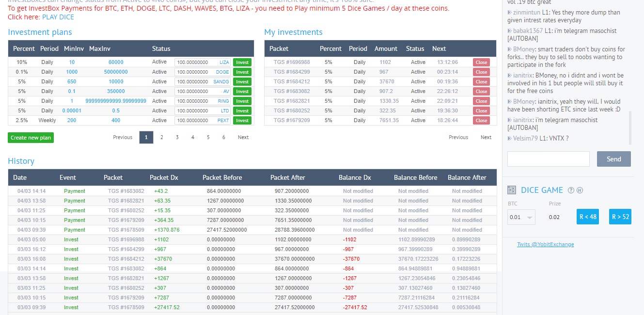Click the +1370.876 Packet Dx value

click(x=167, y=230)
